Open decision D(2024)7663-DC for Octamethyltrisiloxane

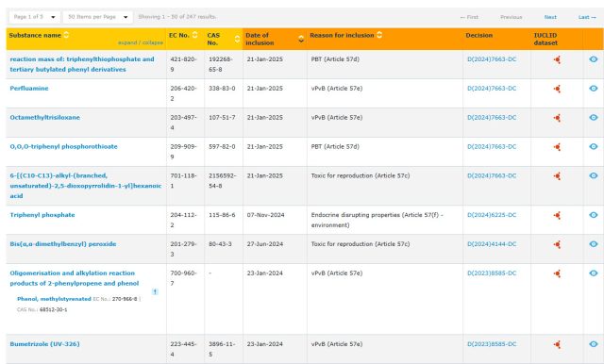[x=492, y=117]
